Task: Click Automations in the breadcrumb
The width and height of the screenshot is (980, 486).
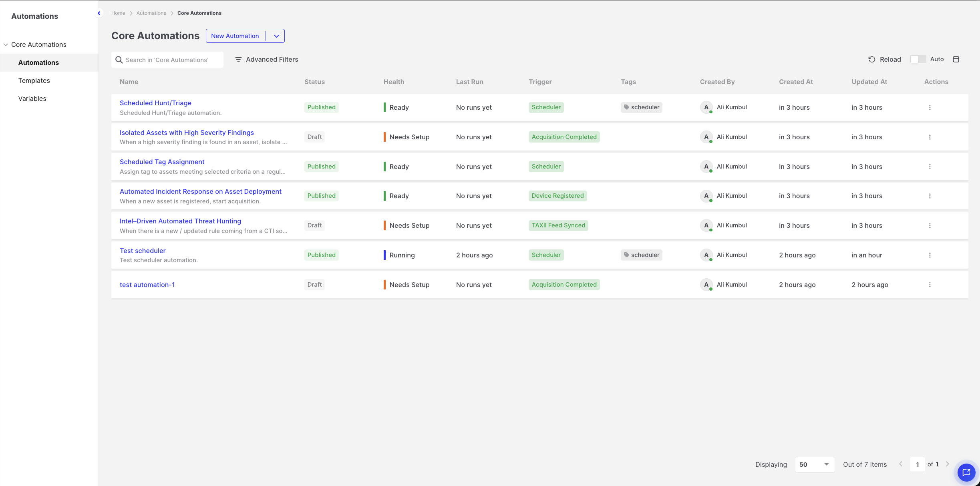Action: point(151,13)
